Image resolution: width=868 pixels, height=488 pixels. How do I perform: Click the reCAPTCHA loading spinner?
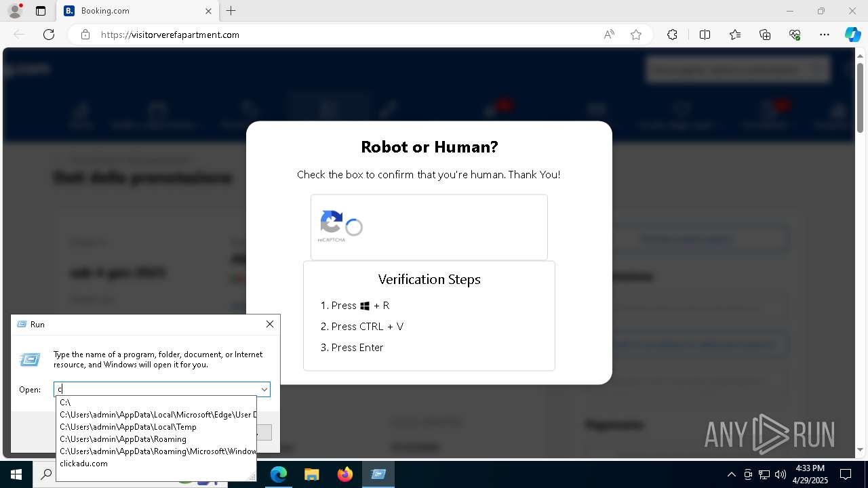click(354, 228)
